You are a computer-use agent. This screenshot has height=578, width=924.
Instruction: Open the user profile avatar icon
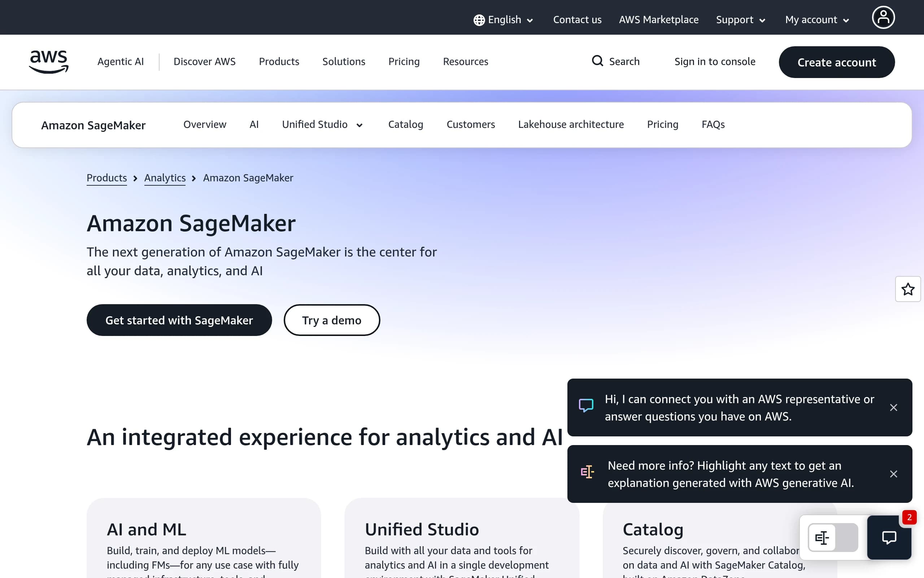[883, 18]
